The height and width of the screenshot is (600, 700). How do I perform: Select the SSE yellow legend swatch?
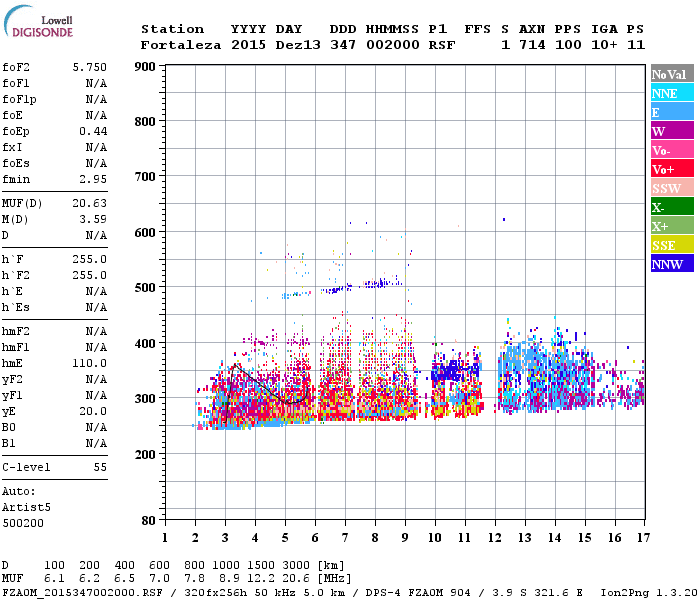pyautogui.click(x=672, y=245)
